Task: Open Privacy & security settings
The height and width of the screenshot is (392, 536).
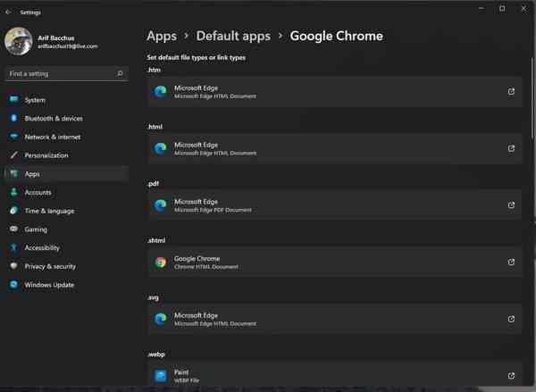Action: tap(66, 266)
